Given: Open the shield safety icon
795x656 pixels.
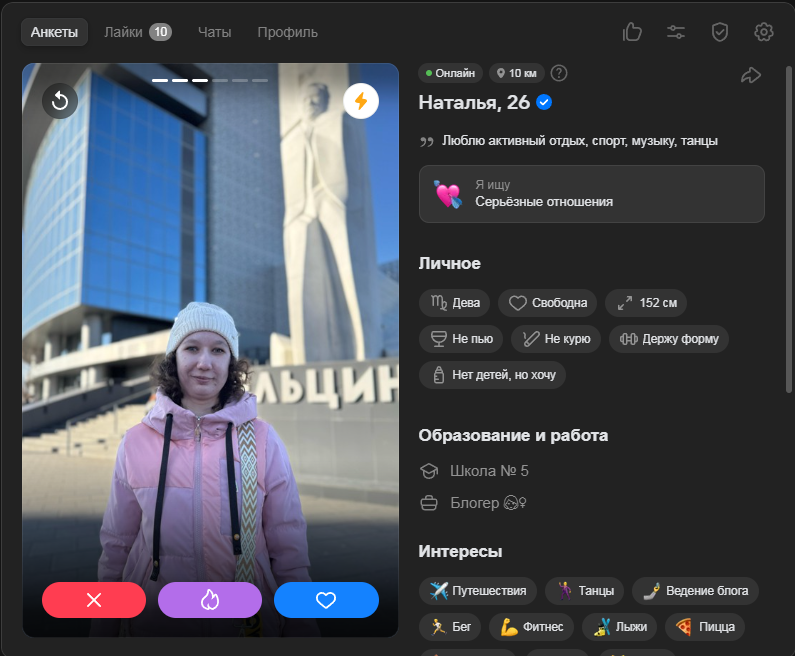Looking at the screenshot, I should [720, 32].
